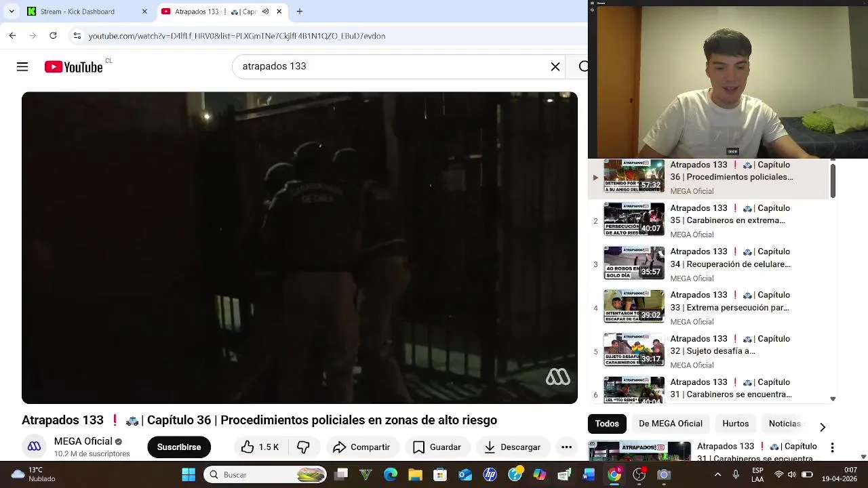Open the tab search dropdown arrow
Screen dimensions: 868x488
point(12,12)
